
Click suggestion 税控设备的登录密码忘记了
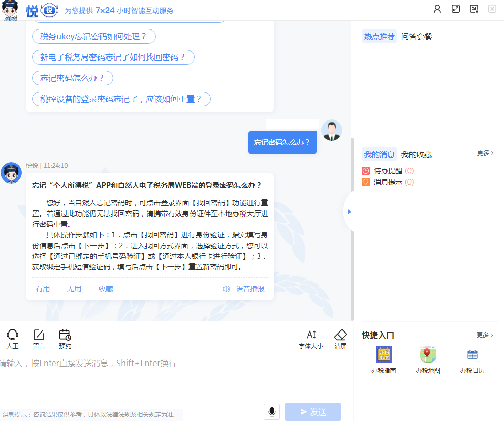121,99
